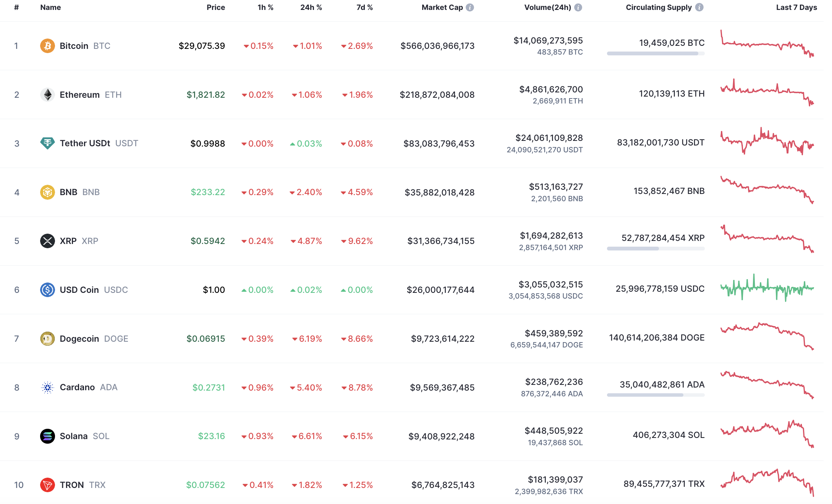Click Bitcoin's circulating supply progress bar
The image size is (832, 504).
click(655, 53)
